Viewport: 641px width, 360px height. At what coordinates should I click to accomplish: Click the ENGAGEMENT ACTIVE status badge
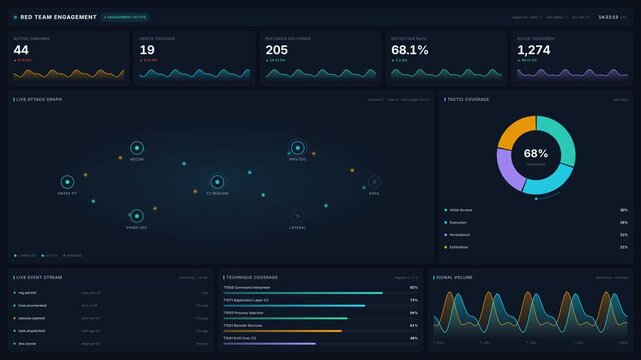[x=125, y=17]
